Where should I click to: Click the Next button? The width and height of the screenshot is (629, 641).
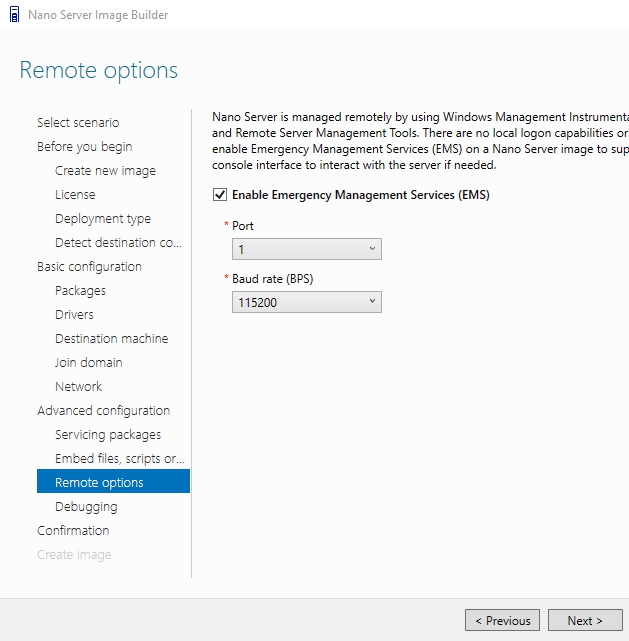585,620
